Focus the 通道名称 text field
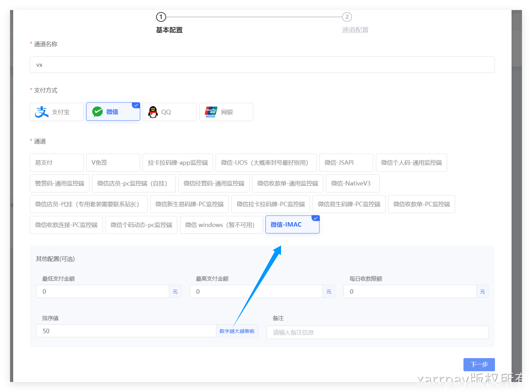The height and width of the screenshot is (392, 532). click(262, 65)
